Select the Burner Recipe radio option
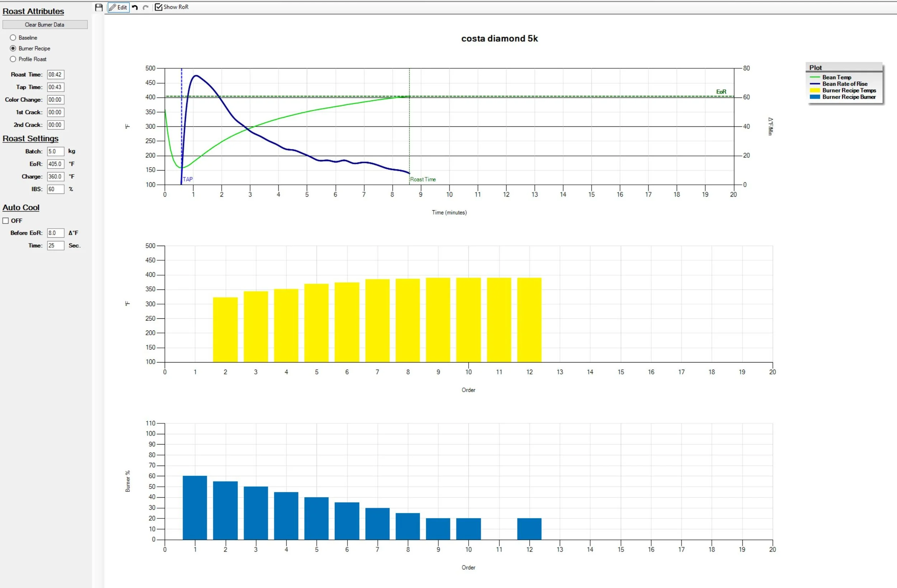This screenshot has height=588, width=897. [13, 48]
